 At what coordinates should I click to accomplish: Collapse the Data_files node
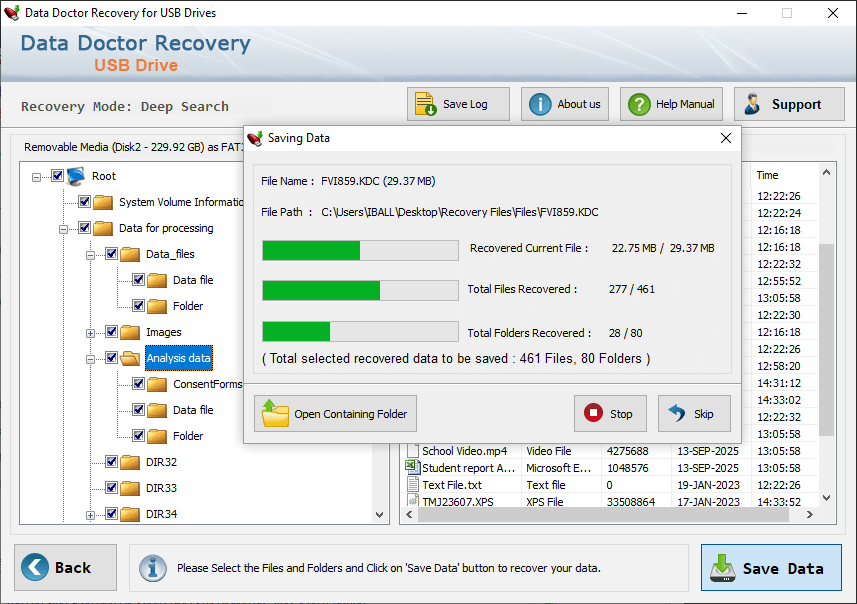90,255
